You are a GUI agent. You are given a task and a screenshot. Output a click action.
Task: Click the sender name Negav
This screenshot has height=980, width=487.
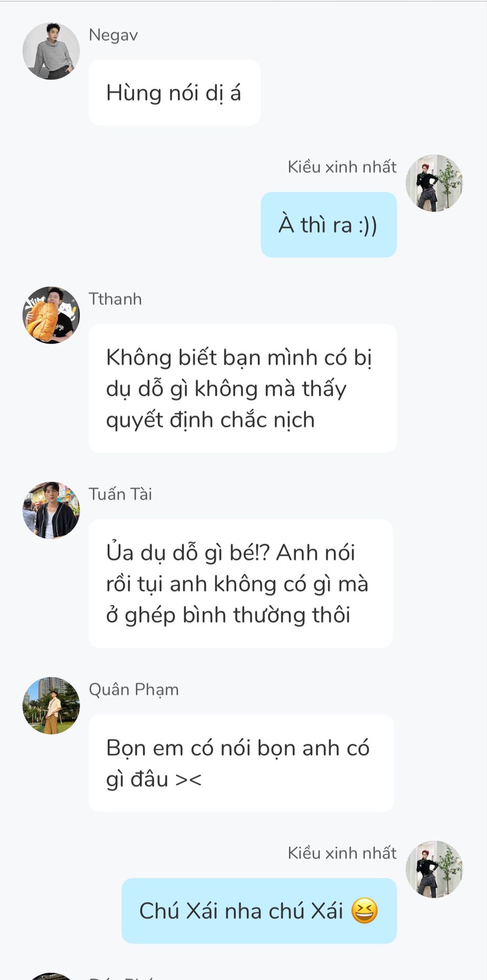point(113,35)
